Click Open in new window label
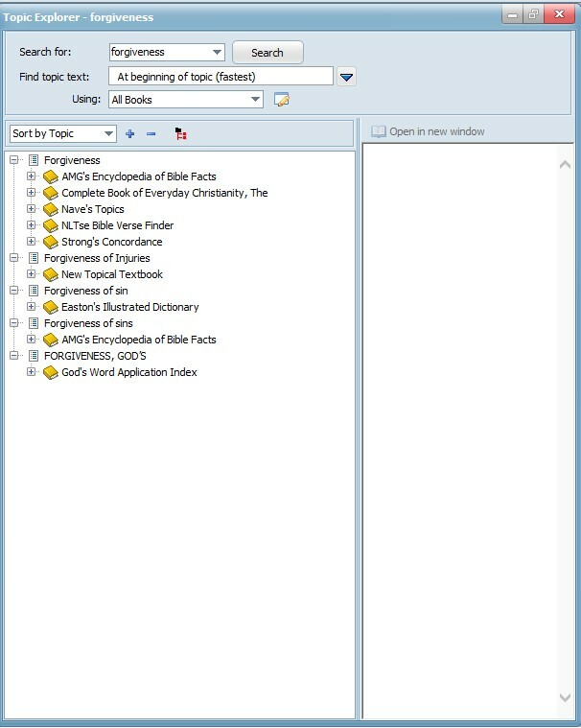 (436, 131)
